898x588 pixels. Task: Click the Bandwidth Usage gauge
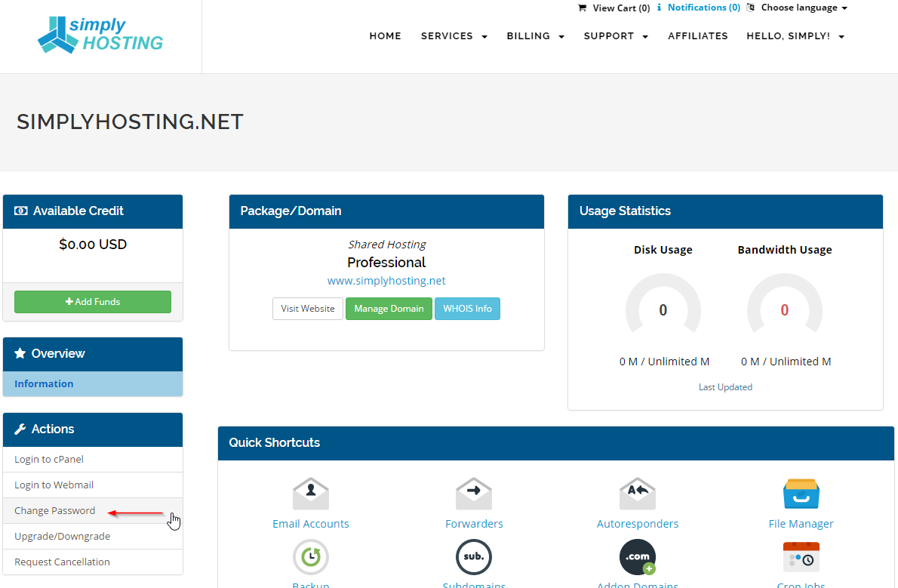point(785,303)
